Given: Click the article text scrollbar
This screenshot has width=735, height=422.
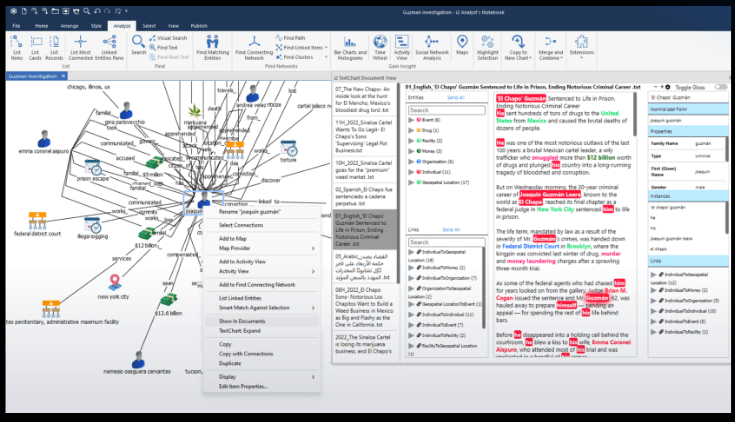Looking at the screenshot, I should tap(635, 114).
